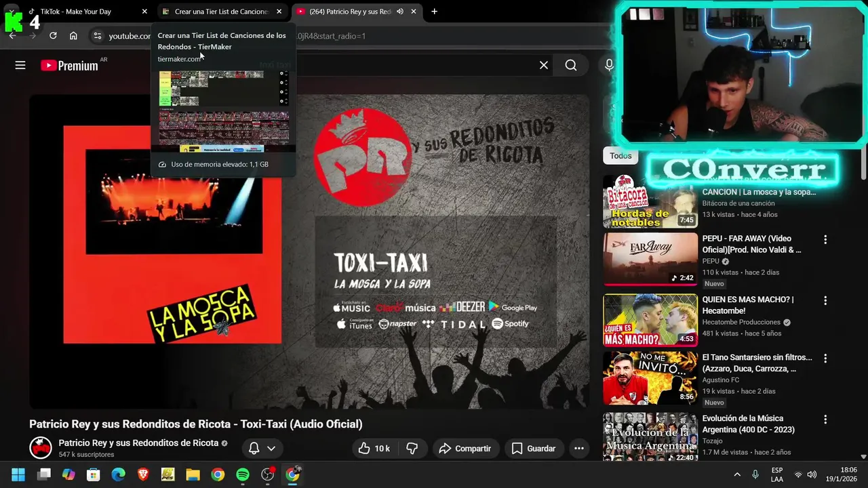Viewport: 868px width, 488px height.
Task: Open Windows Start menu
Action: [x=18, y=474]
